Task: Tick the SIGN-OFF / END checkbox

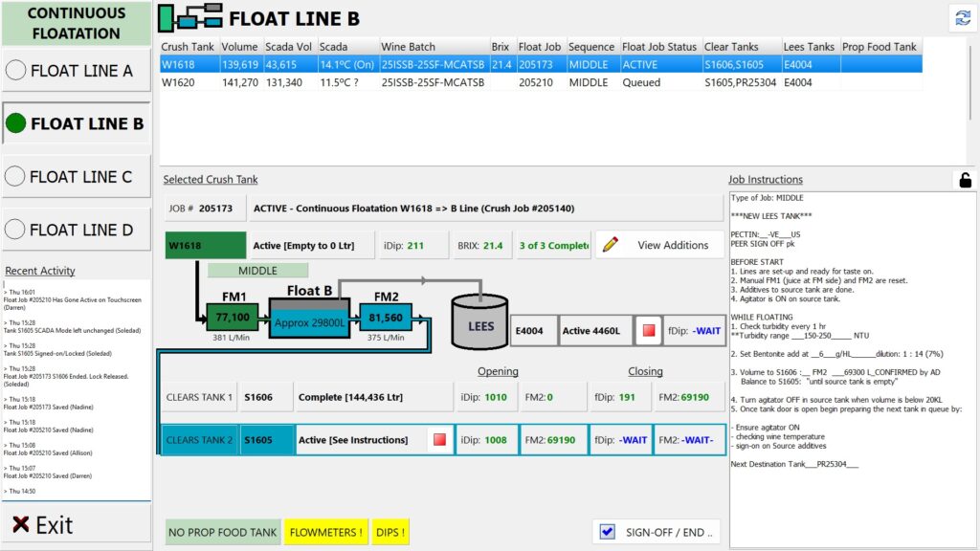Action: click(607, 532)
